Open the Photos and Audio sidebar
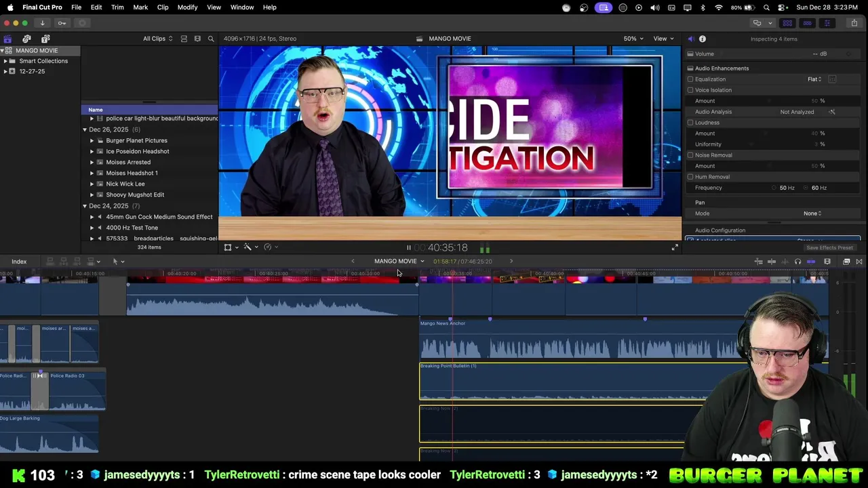The width and height of the screenshot is (868, 488). (x=26, y=39)
